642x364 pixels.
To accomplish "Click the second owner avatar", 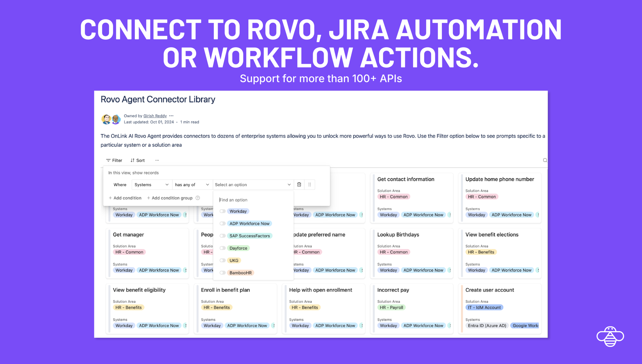I will click(x=116, y=119).
